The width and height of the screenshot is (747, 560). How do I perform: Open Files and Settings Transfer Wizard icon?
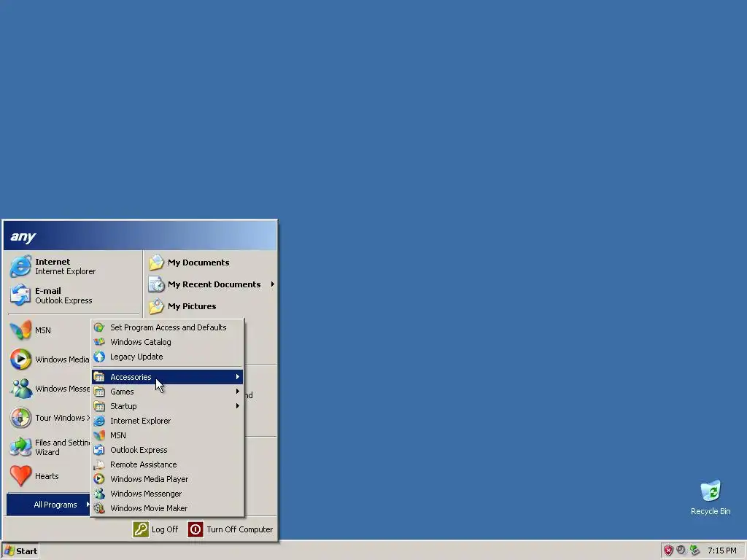click(20, 447)
